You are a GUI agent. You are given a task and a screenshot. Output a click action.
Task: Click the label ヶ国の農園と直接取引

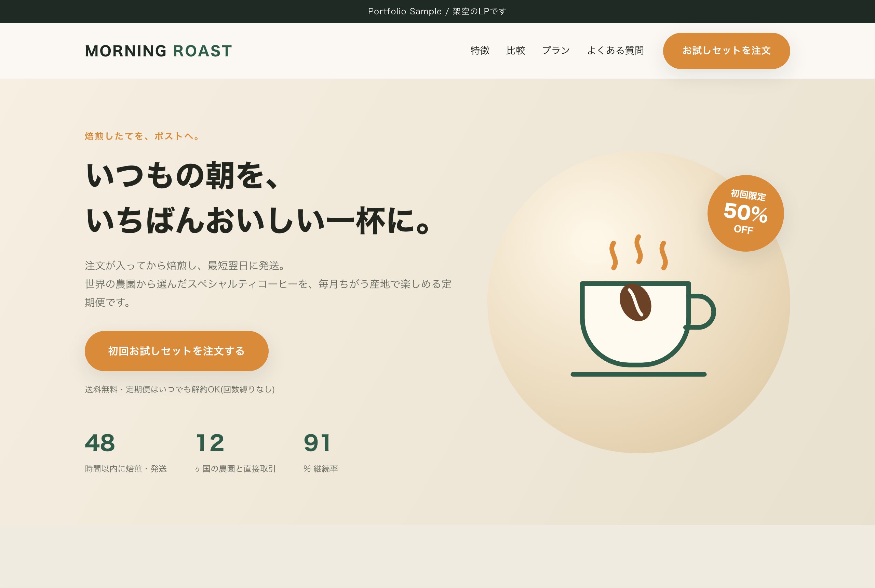(x=235, y=469)
